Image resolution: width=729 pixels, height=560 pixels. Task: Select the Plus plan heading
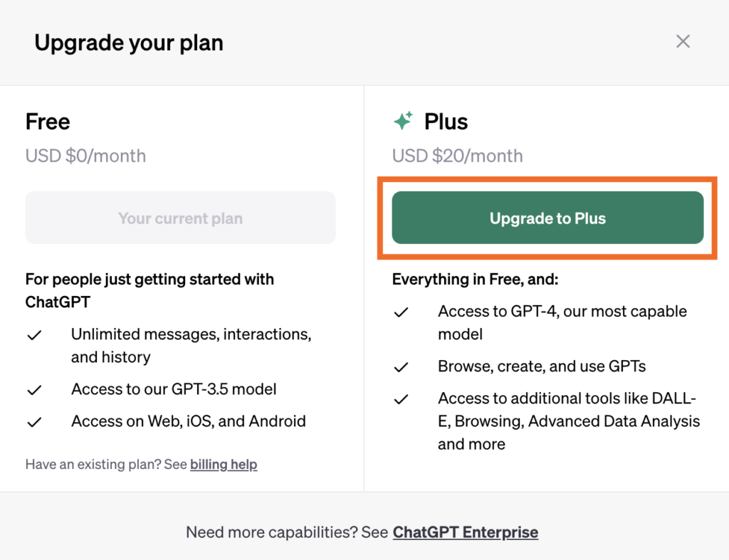[x=446, y=122]
